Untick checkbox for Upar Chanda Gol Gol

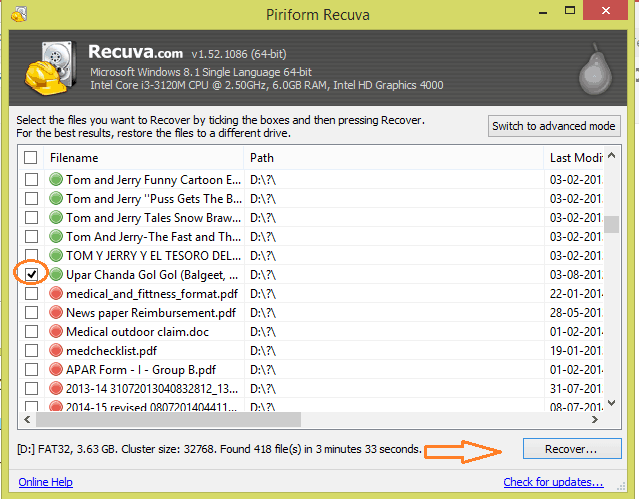point(31,274)
